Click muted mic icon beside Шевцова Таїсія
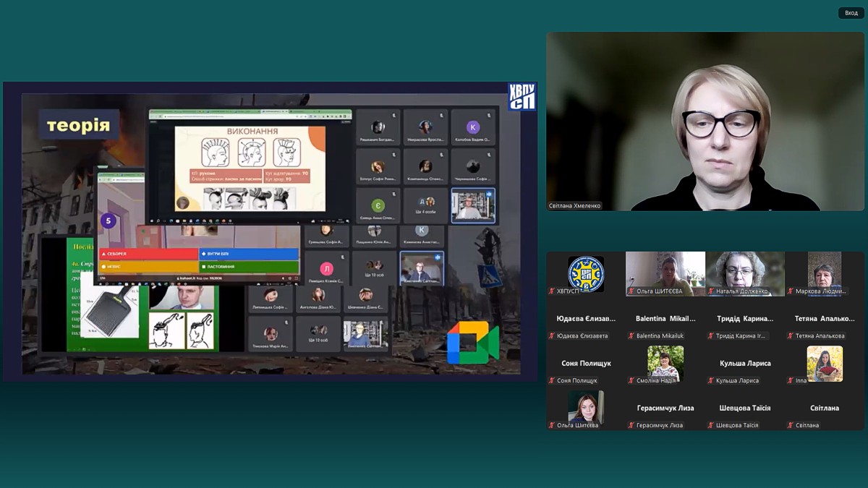The height and width of the screenshot is (488, 868). (711, 426)
